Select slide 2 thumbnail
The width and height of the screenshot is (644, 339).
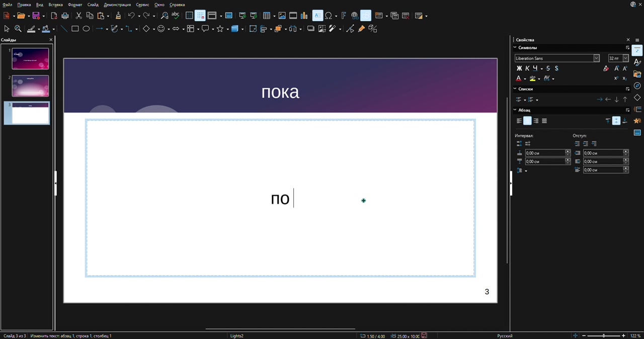click(x=30, y=86)
